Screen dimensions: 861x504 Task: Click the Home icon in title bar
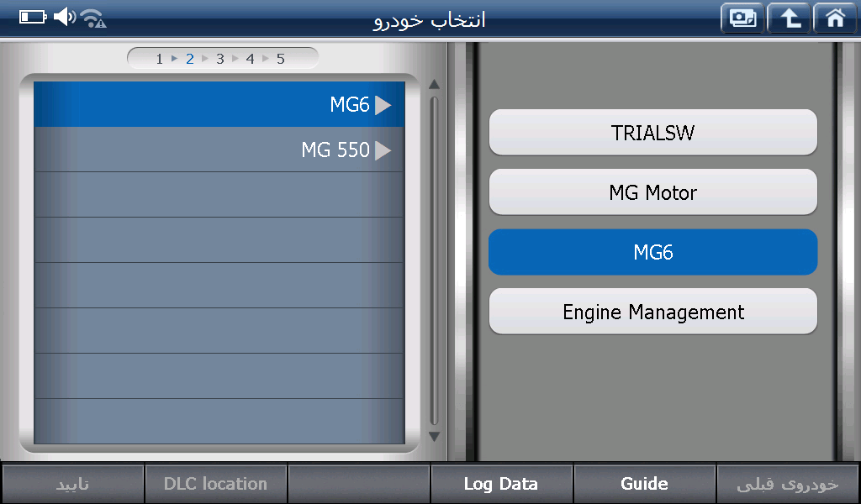click(x=835, y=18)
